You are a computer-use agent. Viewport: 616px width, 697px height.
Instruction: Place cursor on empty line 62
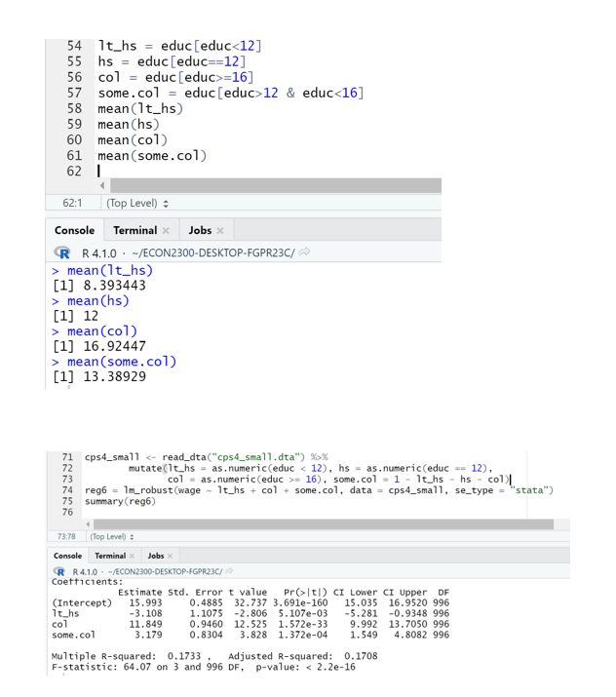(98, 172)
